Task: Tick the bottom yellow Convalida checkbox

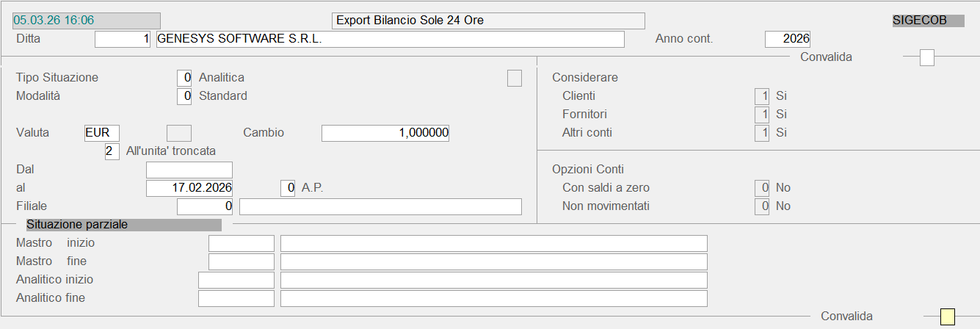Action: pos(948,317)
